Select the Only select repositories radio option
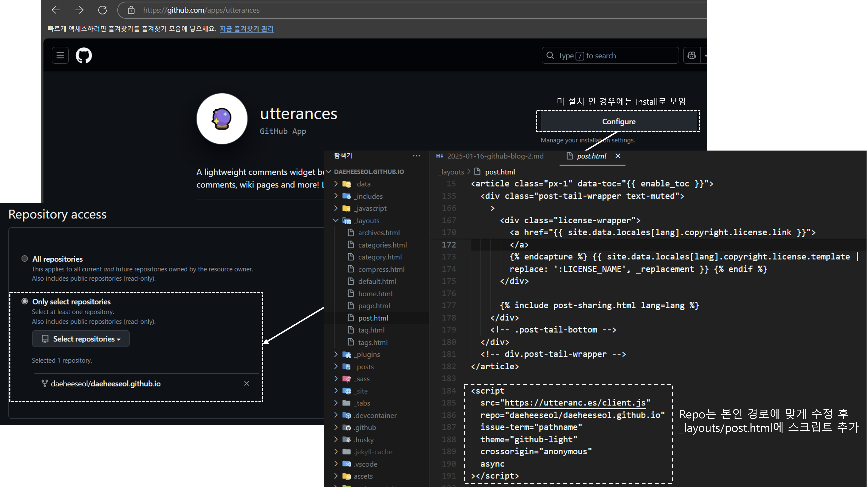The height and width of the screenshot is (487, 868). [x=25, y=301]
